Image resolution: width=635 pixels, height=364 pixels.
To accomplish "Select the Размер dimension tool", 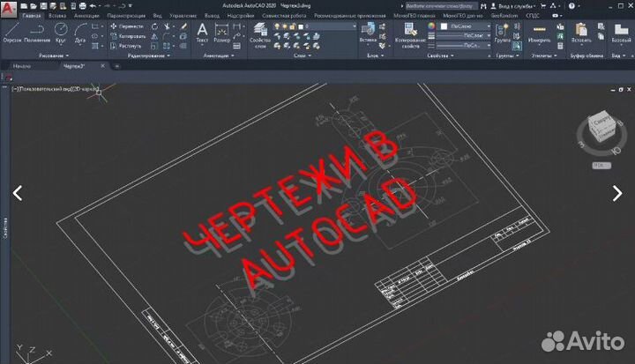I will coord(221,33).
